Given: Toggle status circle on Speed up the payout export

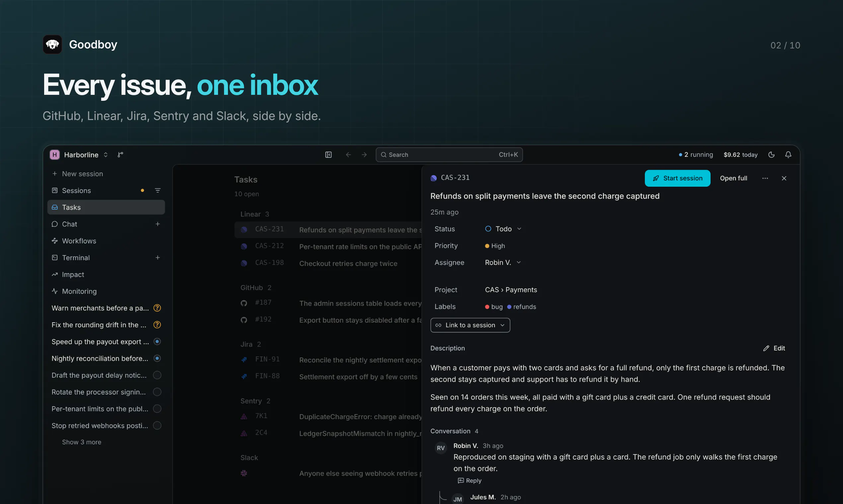Looking at the screenshot, I should click(157, 341).
